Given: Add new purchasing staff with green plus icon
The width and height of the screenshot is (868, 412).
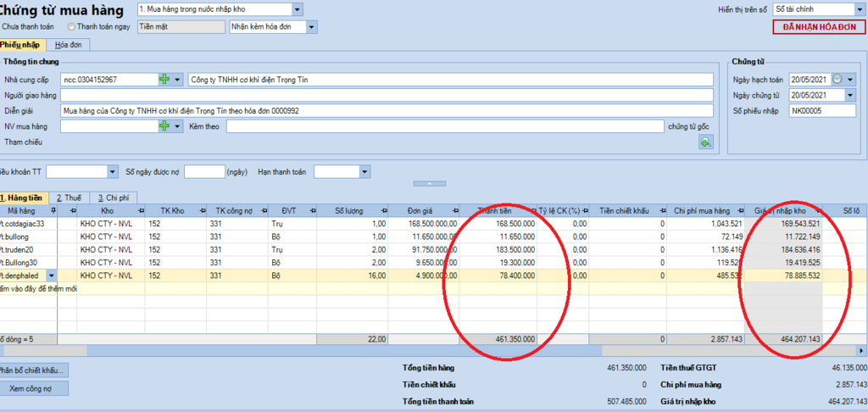Looking at the screenshot, I should tap(165, 126).
